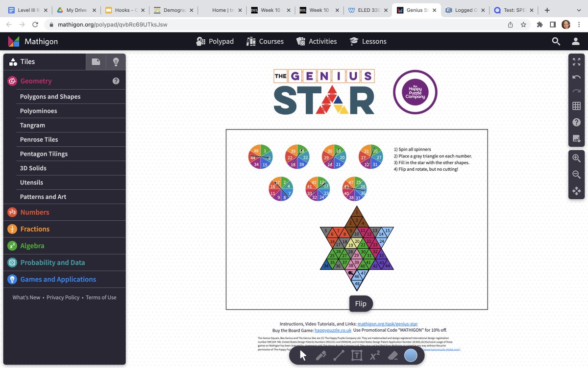Open Utensils section
This screenshot has width=588, height=368.
click(x=71, y=183)
